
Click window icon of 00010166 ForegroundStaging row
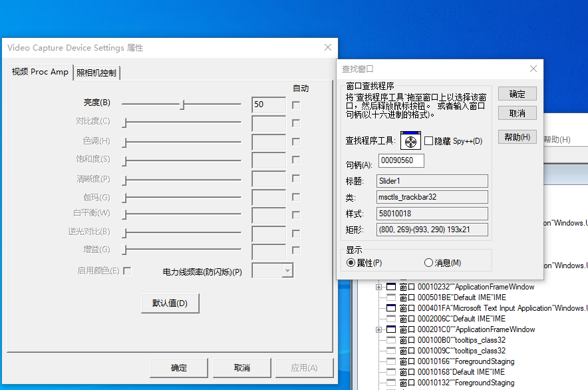pos(391,361)
